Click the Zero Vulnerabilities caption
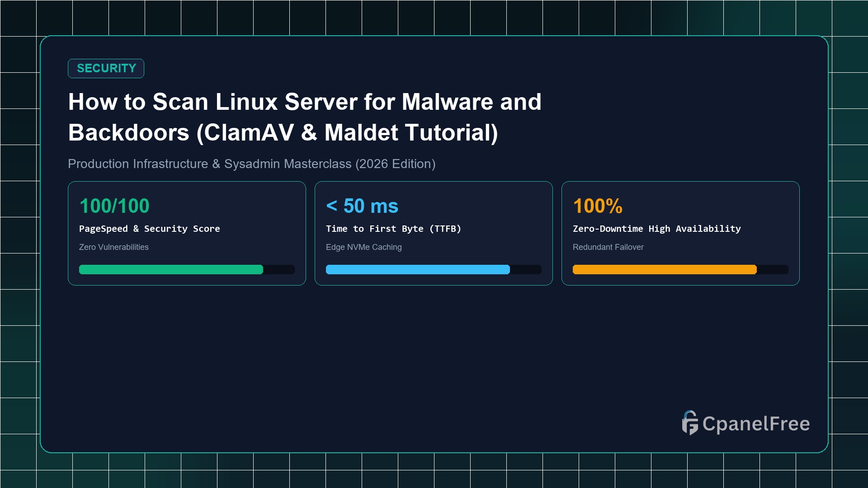This screenshot has width=868, height=488. (x=113, y=247)
